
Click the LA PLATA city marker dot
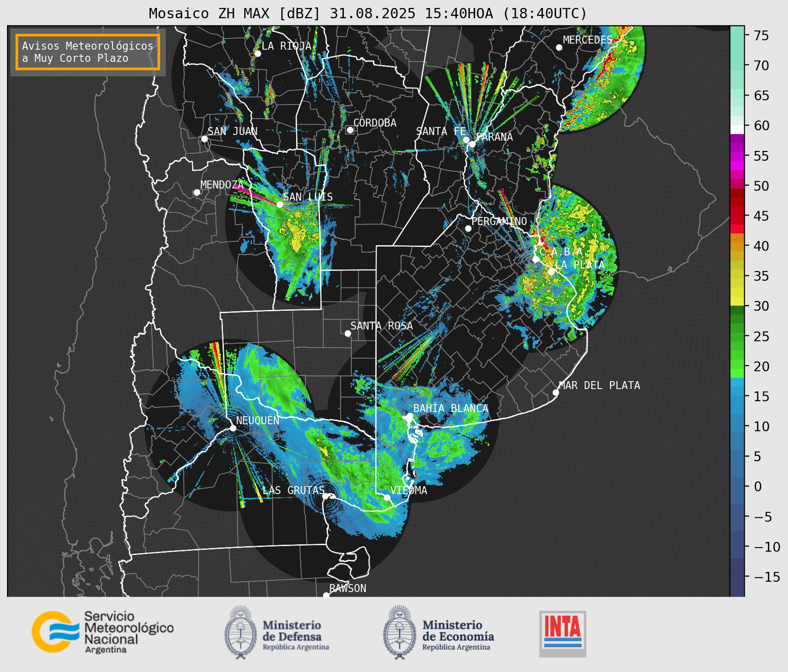point(551,272)
